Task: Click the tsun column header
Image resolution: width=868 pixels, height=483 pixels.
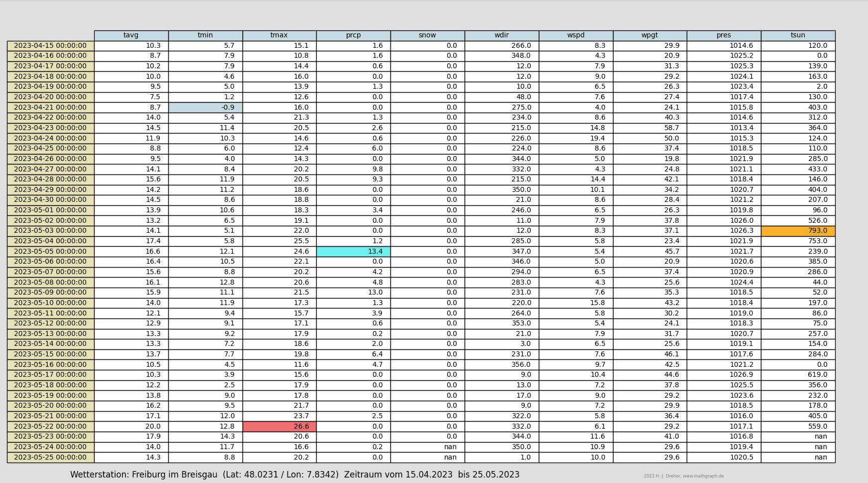Action: click(x=798, y=35)
